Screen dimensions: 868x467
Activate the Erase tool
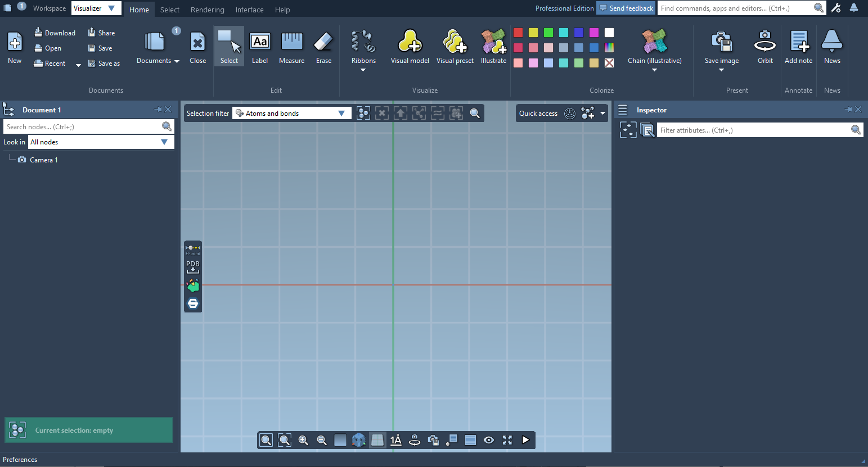tap(323, 47)
